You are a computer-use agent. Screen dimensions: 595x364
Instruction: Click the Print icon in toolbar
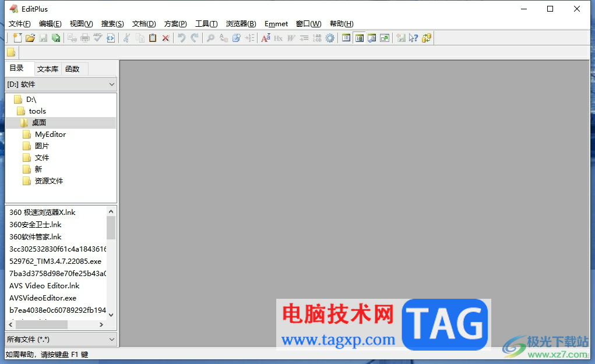coord(85,38)
